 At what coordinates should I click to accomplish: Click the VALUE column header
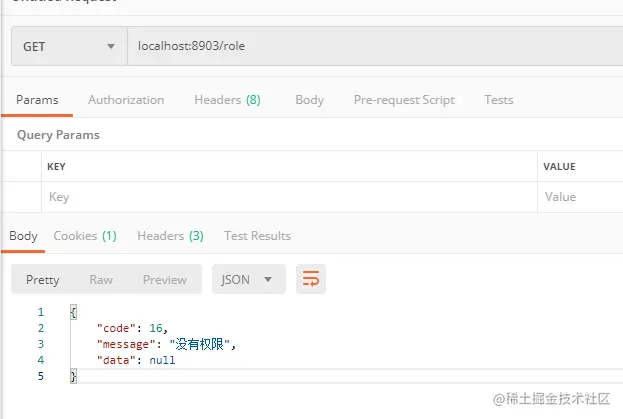tap(559, 166)
